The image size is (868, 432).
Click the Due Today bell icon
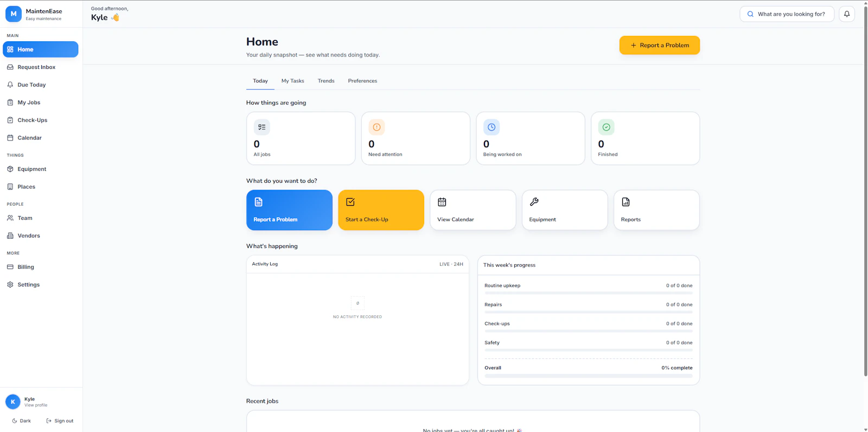click(10, 85)
